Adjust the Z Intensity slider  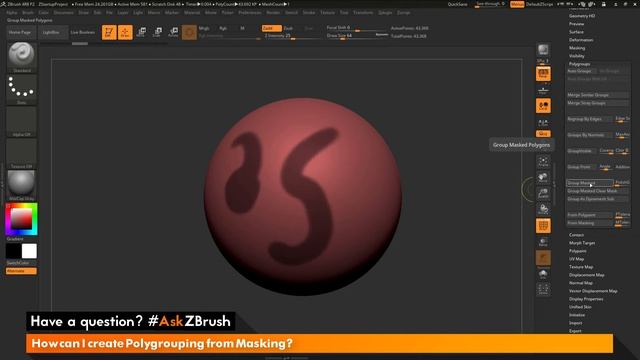pos(292,36)
